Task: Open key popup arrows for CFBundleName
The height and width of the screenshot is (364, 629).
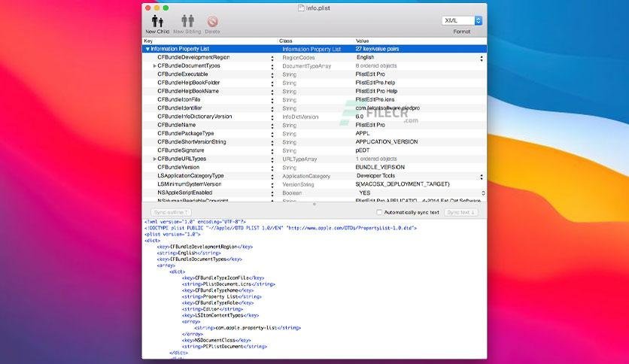Action: coord(272,126)
